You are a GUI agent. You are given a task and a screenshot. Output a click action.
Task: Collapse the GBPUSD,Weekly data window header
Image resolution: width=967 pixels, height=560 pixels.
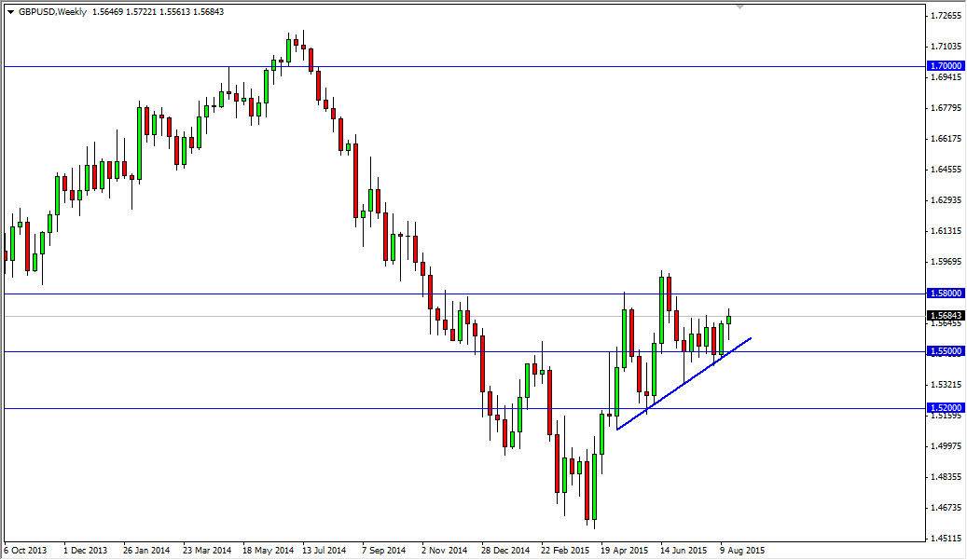[11, 12]
